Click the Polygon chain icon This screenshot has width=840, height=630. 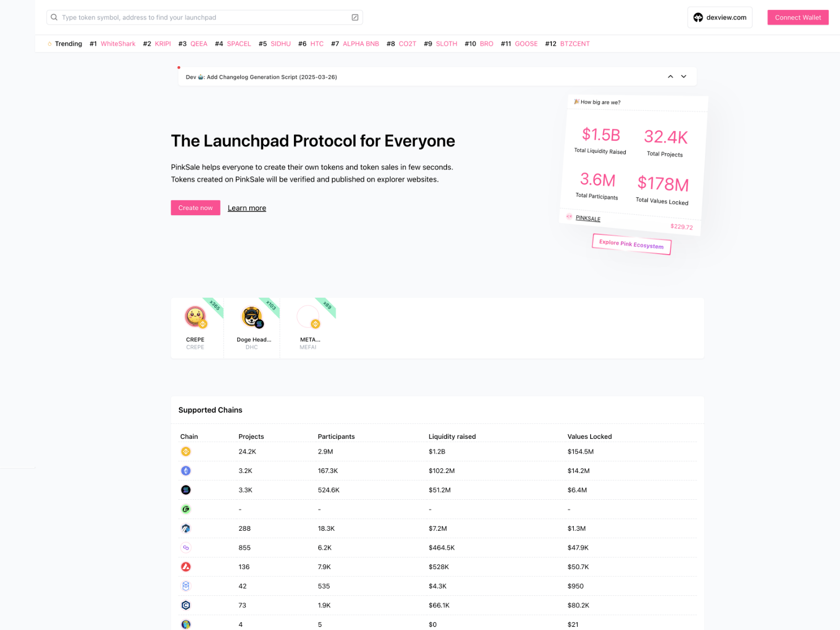point(186,548)
